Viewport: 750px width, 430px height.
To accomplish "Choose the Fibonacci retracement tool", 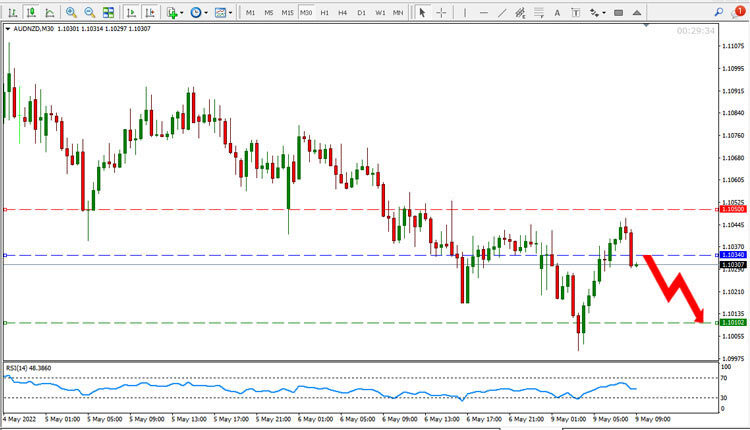I will tap(539, 12).
